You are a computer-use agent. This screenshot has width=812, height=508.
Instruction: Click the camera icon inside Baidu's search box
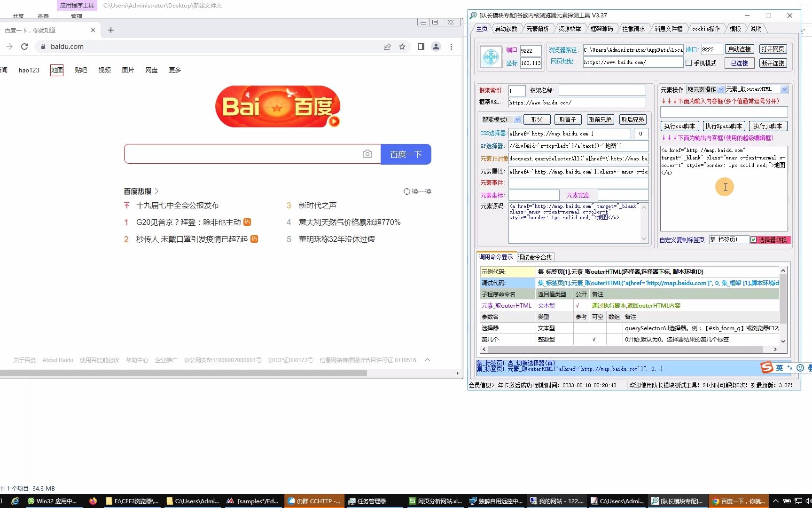coord(367,154)
